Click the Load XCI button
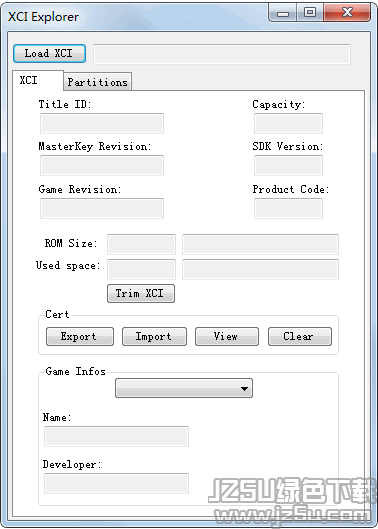 [x=49, y=54]
